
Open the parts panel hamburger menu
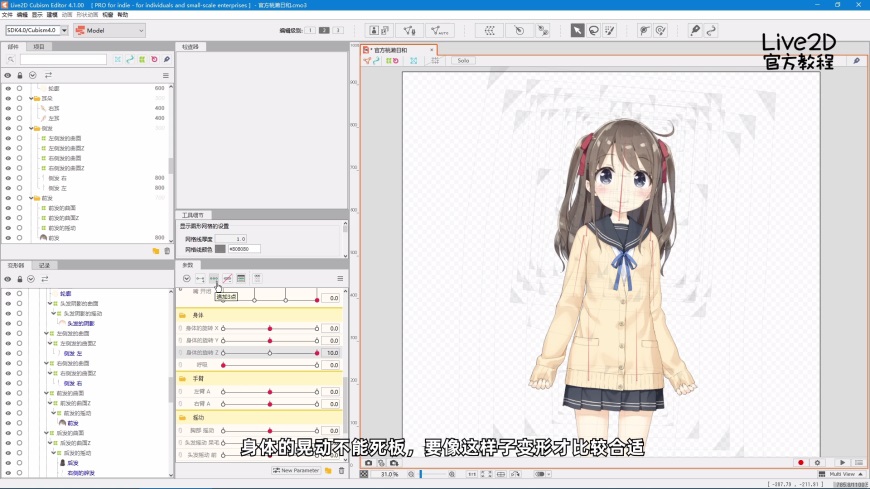(165, 75)
